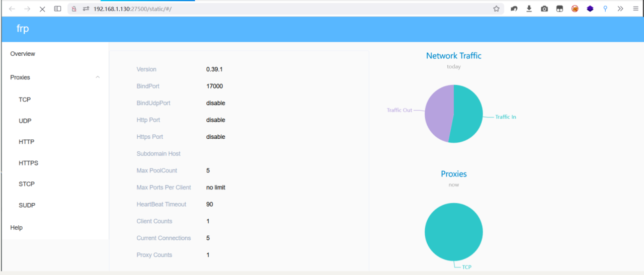
Task: Click the undo arrow toolbar icon
Action: tap(514, 9)
